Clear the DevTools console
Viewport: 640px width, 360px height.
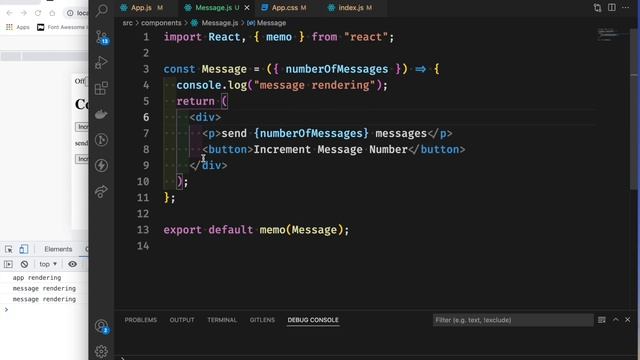tap(24, 264)
